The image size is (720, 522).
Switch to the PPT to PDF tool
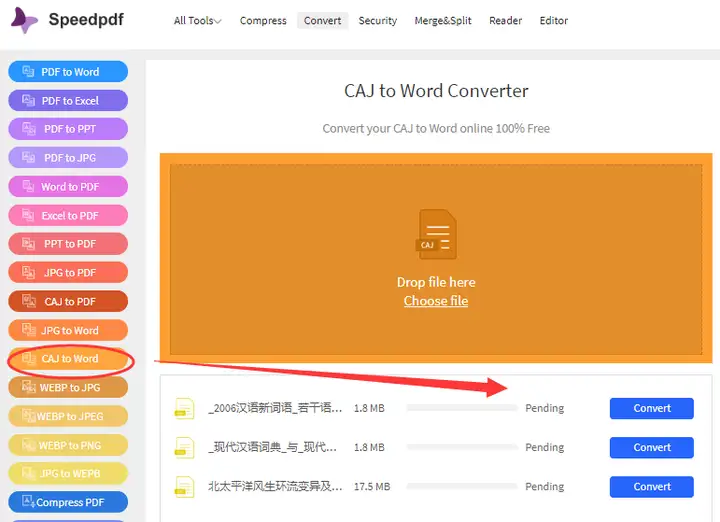click(68, 244)
